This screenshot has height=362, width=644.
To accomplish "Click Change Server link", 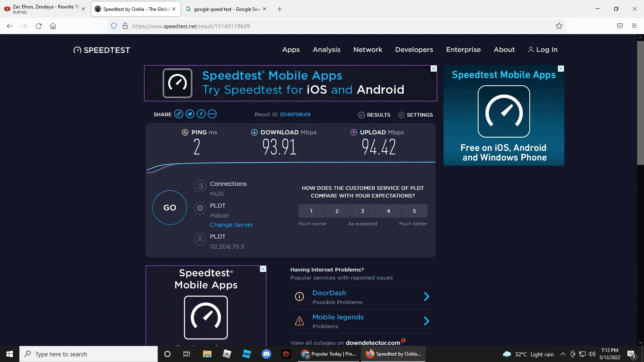I will pos(231,225).
